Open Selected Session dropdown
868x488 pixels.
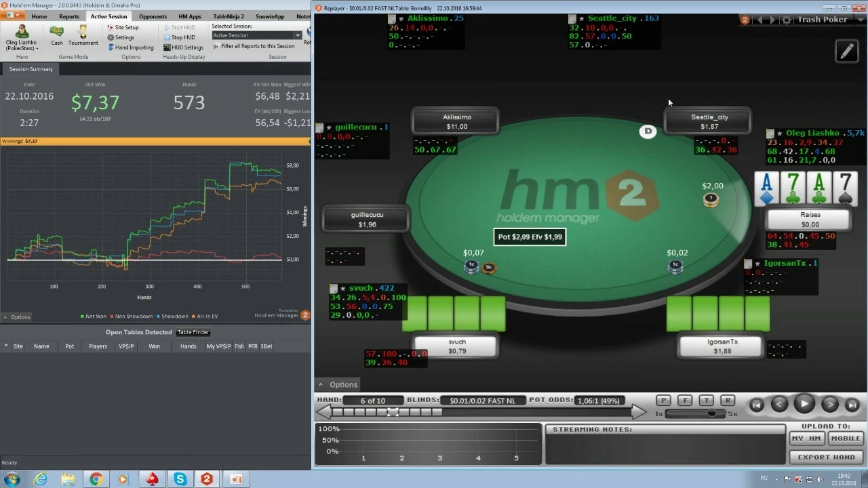(x=256, y=35)
